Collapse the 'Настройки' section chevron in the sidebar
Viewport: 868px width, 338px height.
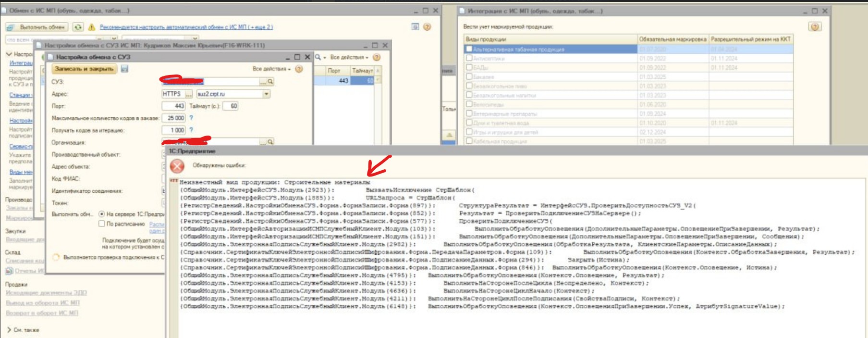(x=9, y=54)
